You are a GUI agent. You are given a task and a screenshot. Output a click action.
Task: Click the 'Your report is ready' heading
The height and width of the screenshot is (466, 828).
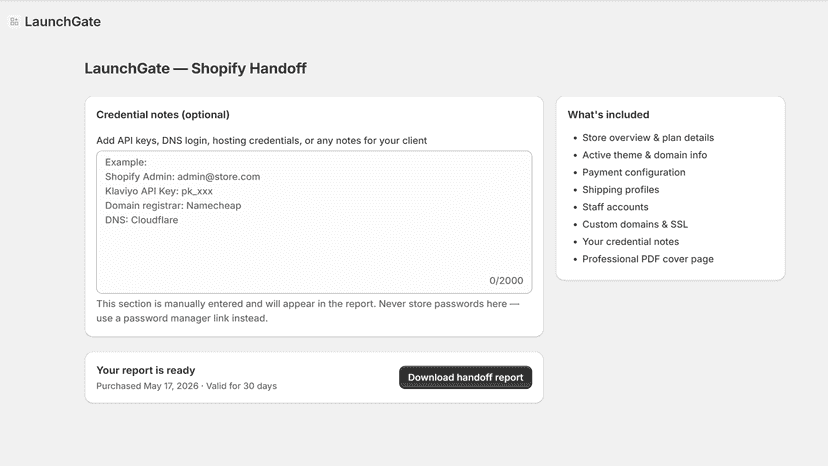coord(146,370)
